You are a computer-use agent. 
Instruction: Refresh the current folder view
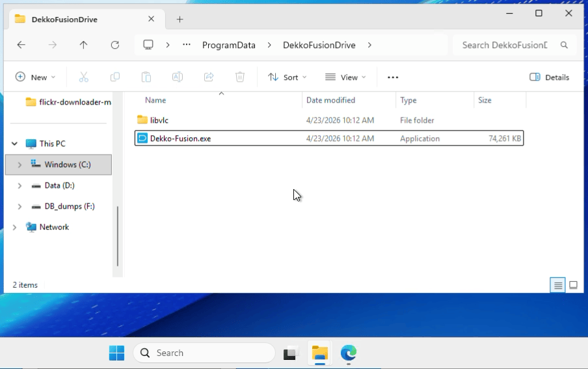[115, 45]
